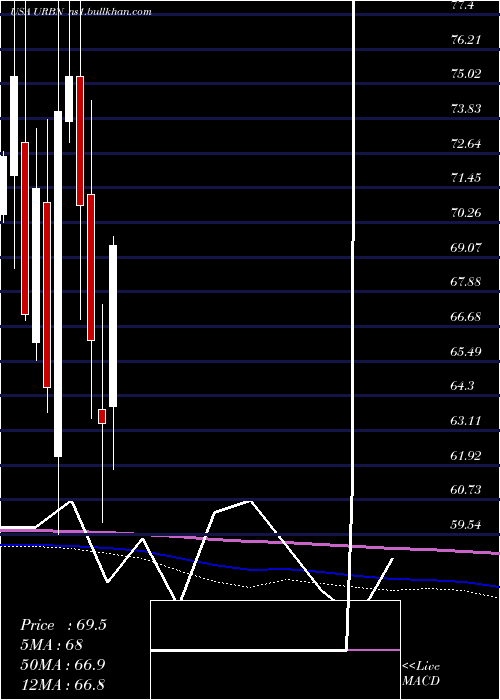Screen dimensions: 500x700
Task: Click the 70.26 price axis label
Action: coord(467,212)
